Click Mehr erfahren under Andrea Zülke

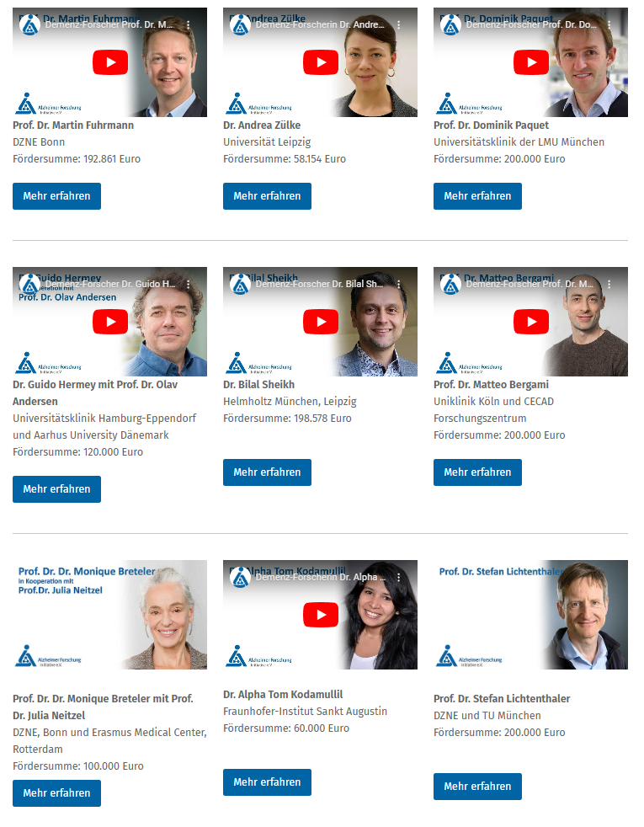click(267, 196)
